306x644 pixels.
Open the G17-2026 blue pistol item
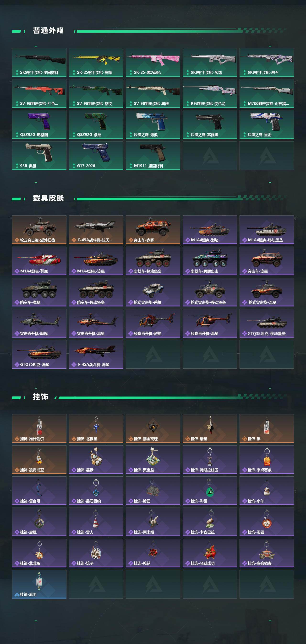pos(96,156)
